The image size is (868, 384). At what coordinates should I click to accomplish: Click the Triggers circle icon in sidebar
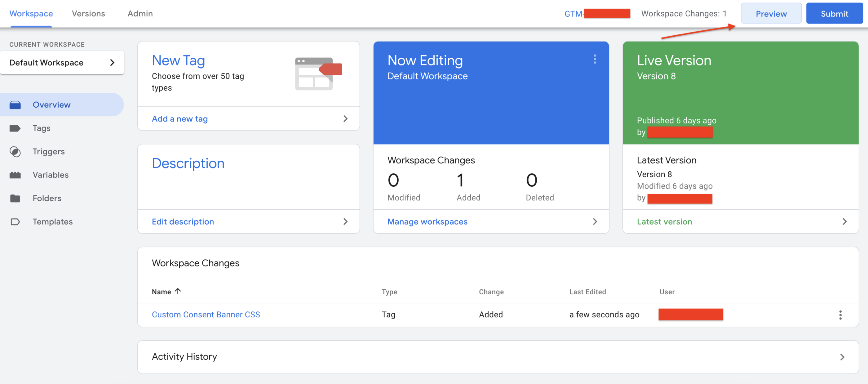tap(15, 152)
